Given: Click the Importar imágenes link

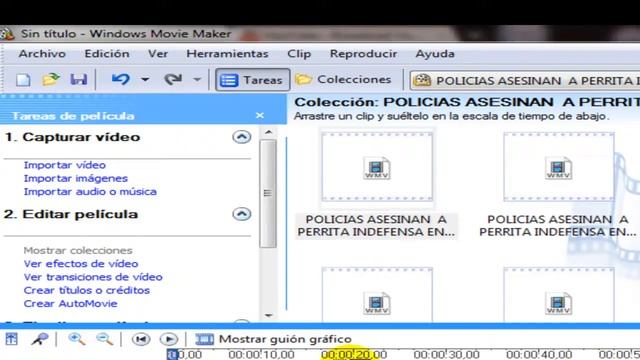Looking at the screenshot, I should [x=76, y=178].
